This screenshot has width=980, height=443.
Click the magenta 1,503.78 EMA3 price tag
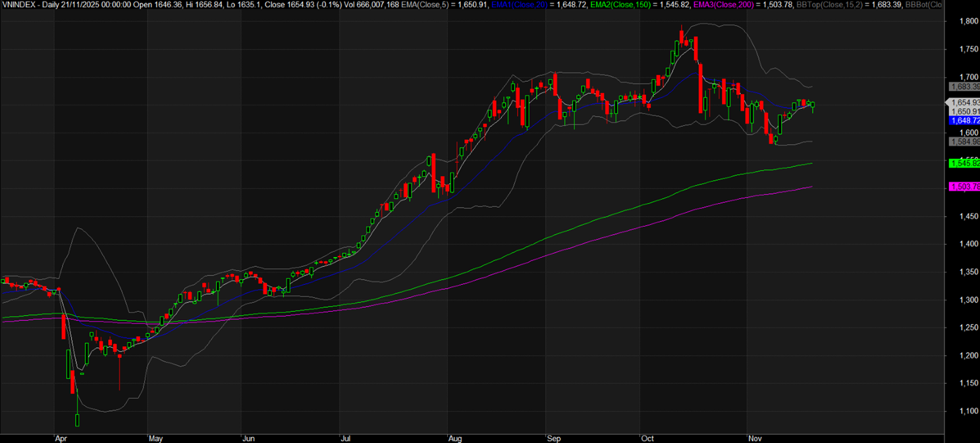(x=964, y=187)
